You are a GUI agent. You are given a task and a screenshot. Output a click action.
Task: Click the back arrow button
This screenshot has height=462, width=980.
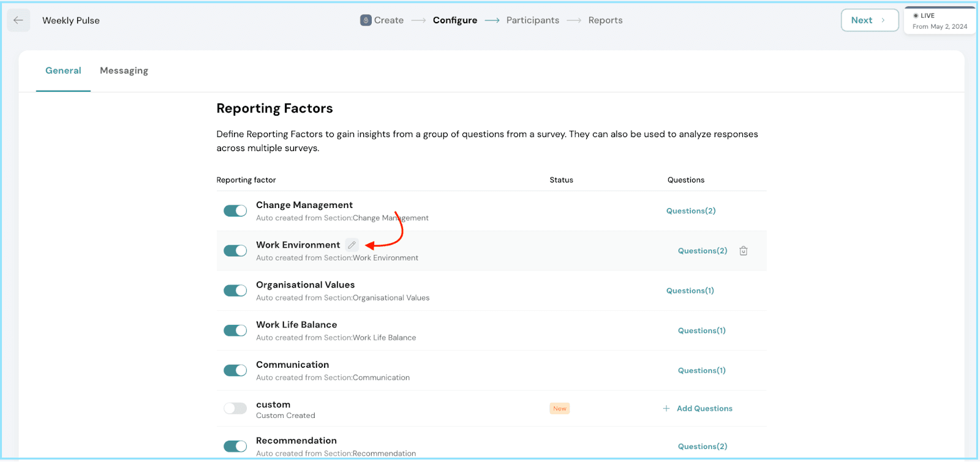point(18,20)
